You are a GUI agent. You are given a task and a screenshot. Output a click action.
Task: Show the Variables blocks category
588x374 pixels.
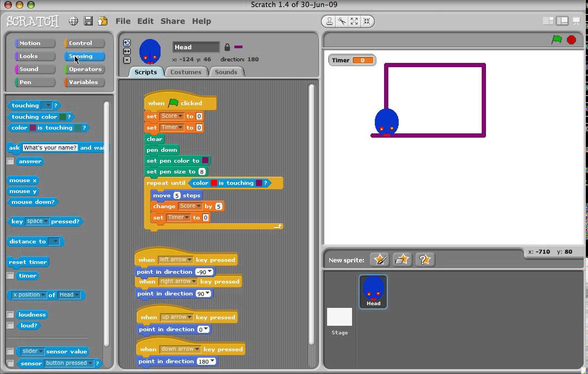coord(85,82)
